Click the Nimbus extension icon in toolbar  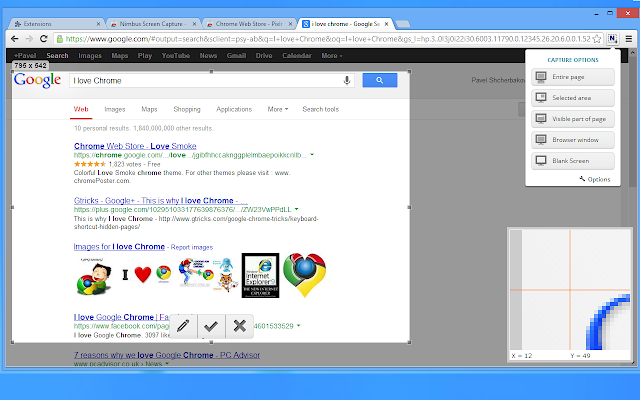point(612,39)
